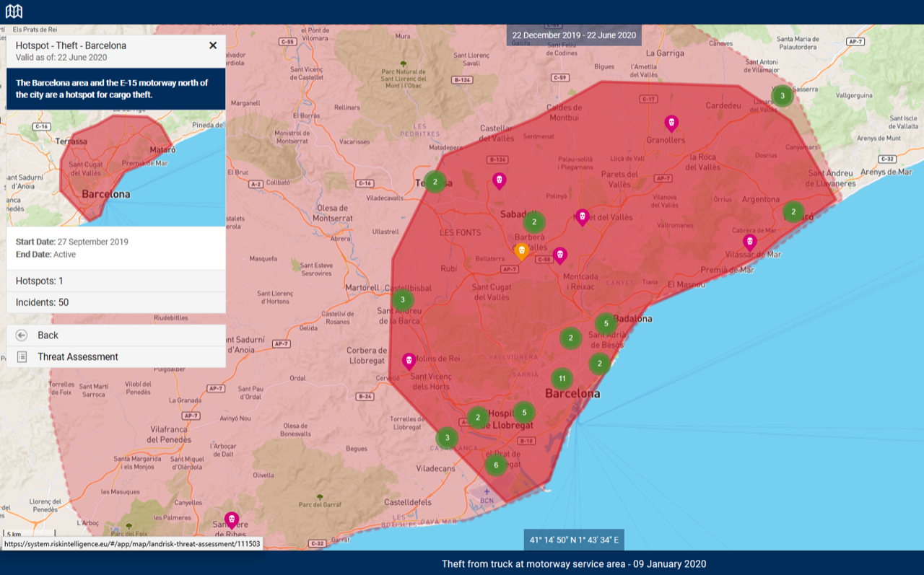Select the Incidents: 50 row
This screenshot has width=924, height=575.
click(115, 302)
